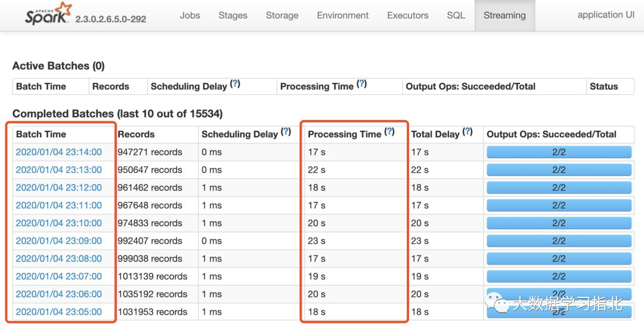The width and height of the screenshot is (644, 332).
Task: Switch to the Stages tab
Action: point(233,16)
